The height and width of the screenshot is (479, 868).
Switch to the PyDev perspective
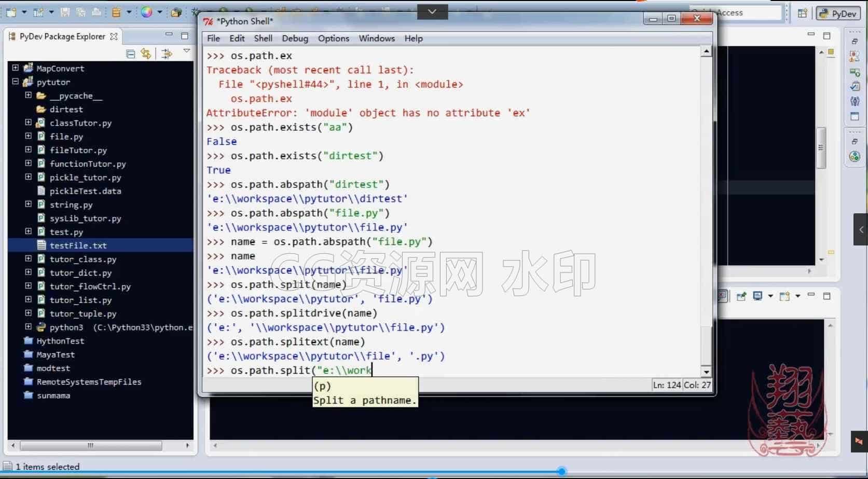(837, 13)
